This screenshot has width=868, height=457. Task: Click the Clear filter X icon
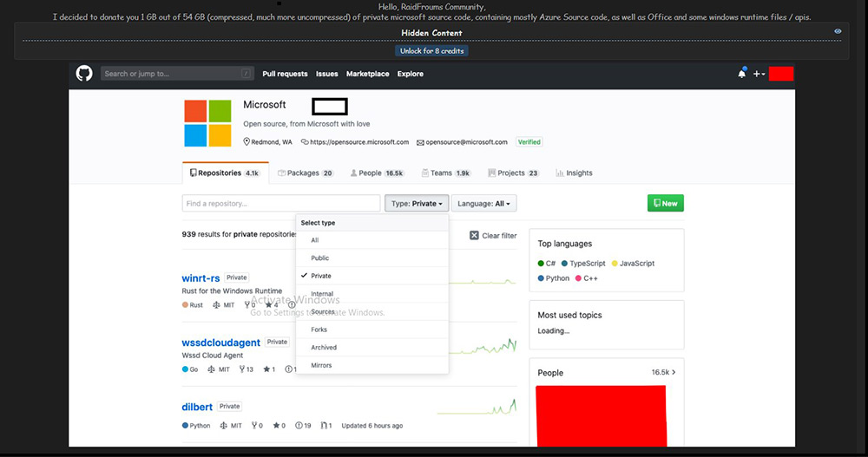(474, 235)
